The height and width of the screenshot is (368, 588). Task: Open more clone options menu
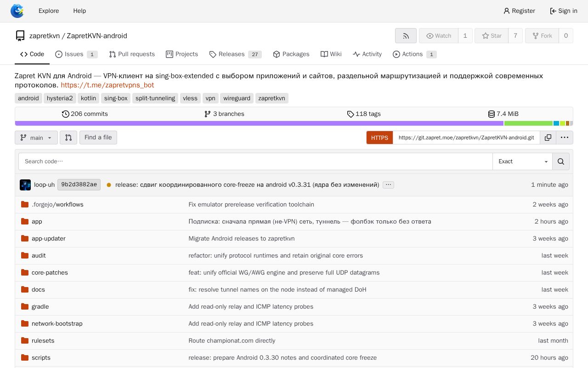point(565,138)
